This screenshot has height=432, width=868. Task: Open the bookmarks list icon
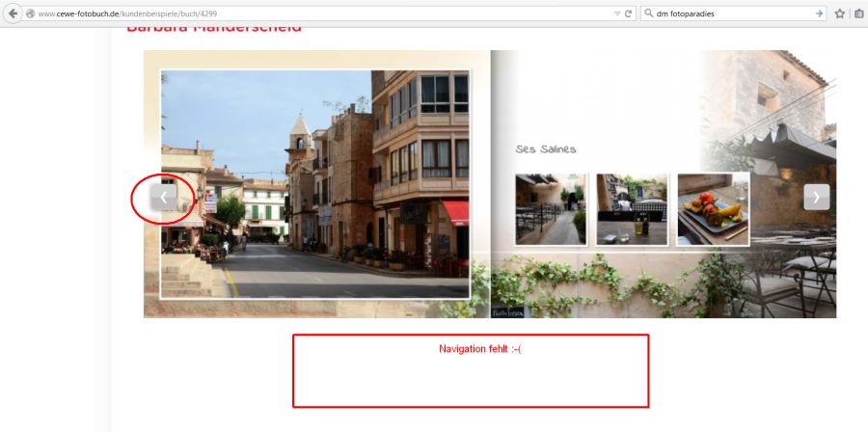pos(858,13)
